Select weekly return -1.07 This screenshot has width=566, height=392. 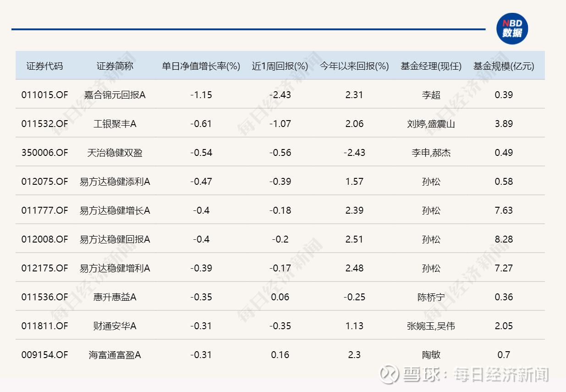click(280, 124)
